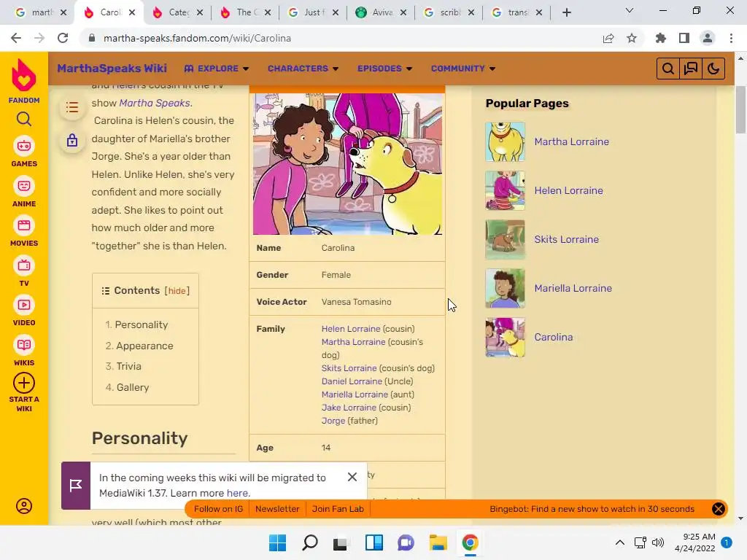Image resolution: width=747 pixels, height=560 pixels.
Task: Open File Explorer from taskbar
Action: tap(438, 542)
